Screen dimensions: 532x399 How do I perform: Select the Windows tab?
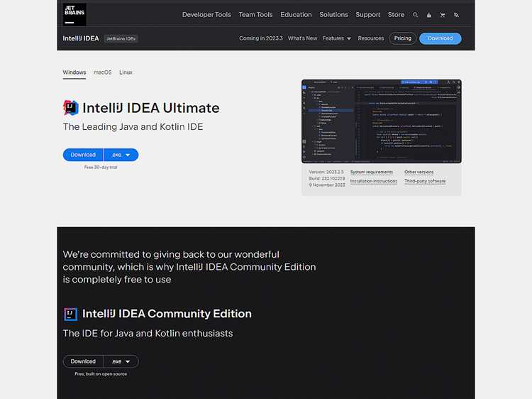click(x=74, y=72)
